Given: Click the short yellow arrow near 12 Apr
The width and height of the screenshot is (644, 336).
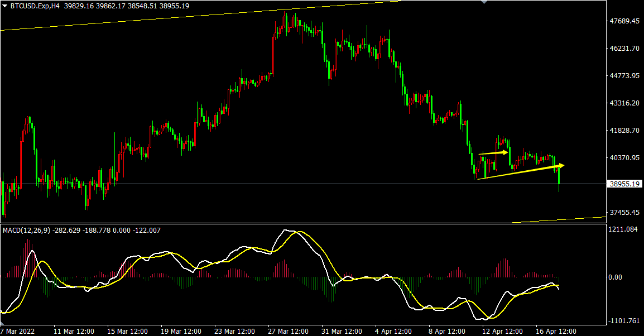Looking at the screenshot, I should (x=494, y=152).
